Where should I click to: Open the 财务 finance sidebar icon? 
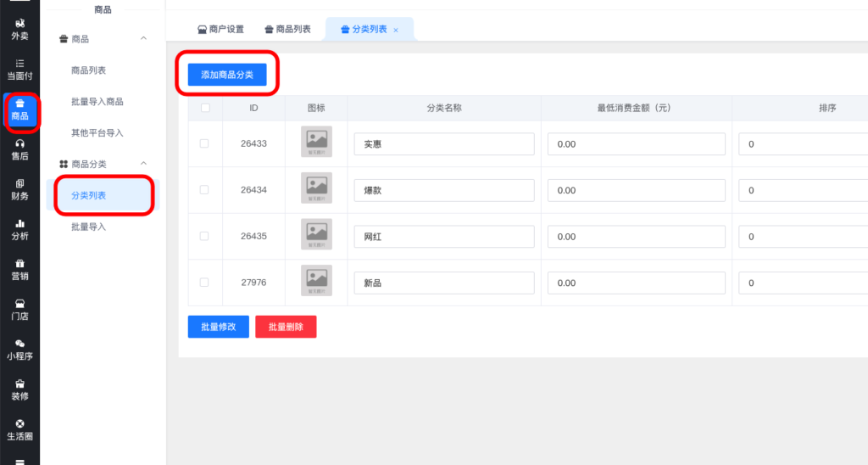pyautogui.click(x=19, y=189)
